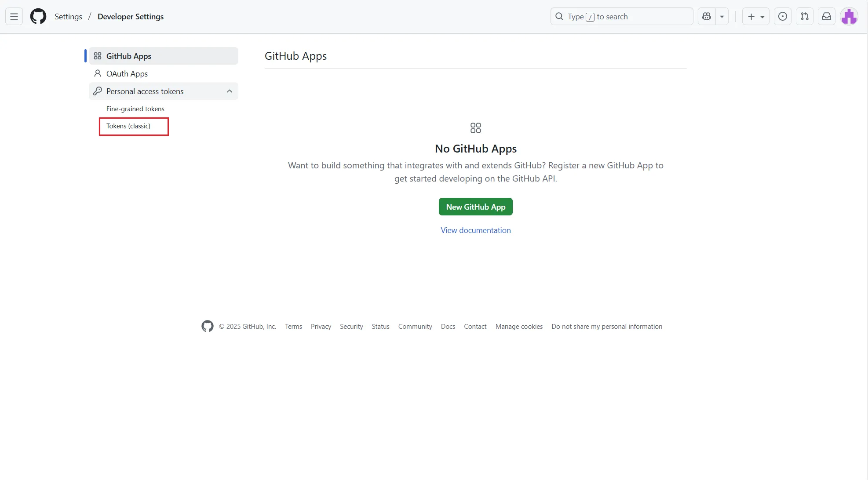Open Tokens (classic) page
The image size is (868, 480).
click(128, 126)
